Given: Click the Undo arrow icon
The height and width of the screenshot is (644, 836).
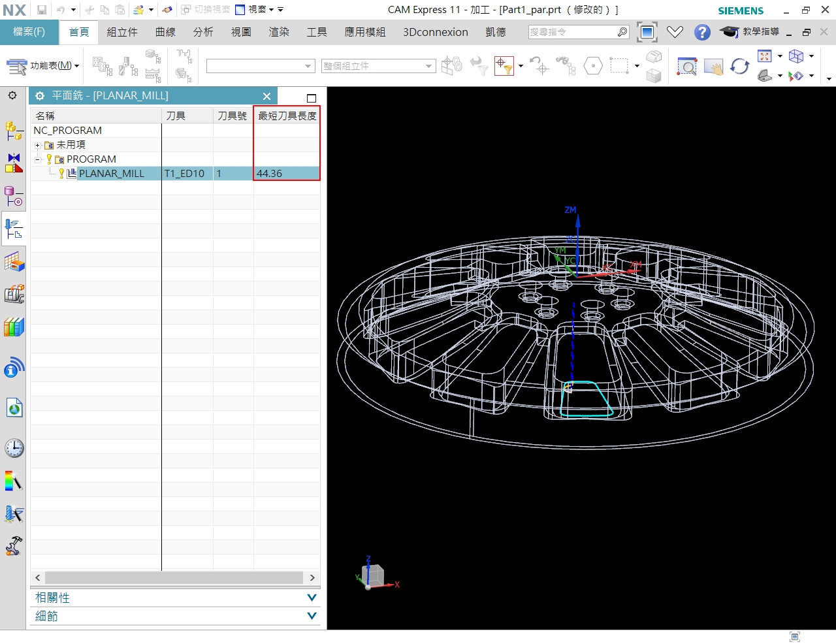Looking at the screenshot, I should pyautogui.click(x=61, y=10).
